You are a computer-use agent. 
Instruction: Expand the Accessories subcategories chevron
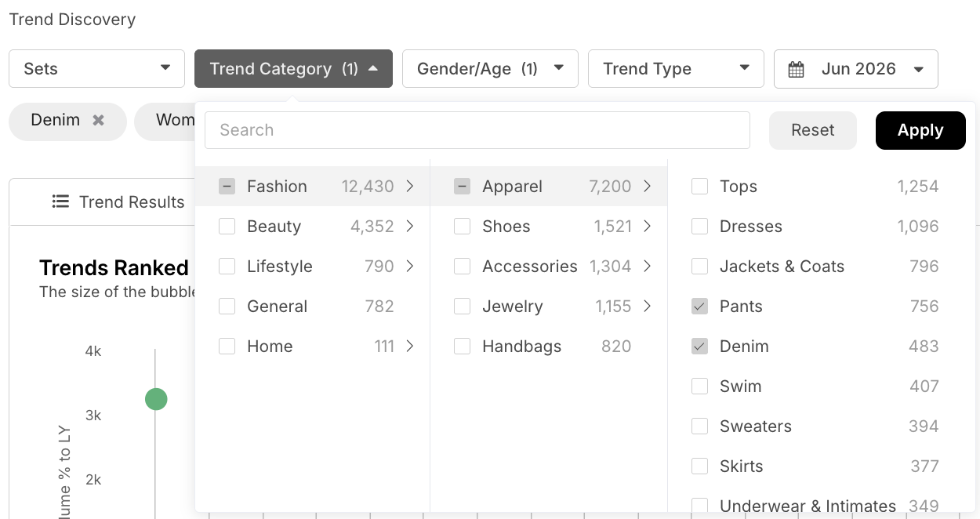pyautogui.click(x=648, y=267)
